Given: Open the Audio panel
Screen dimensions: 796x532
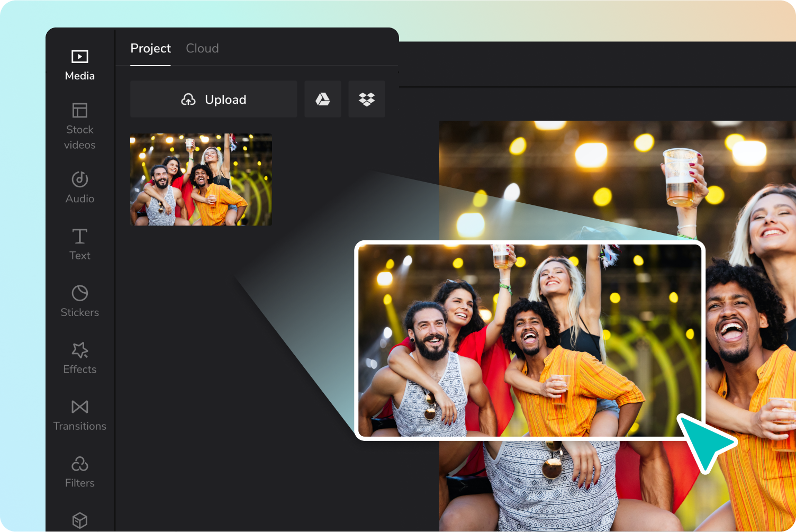Looking at the screenshot, I should point(80,187).
